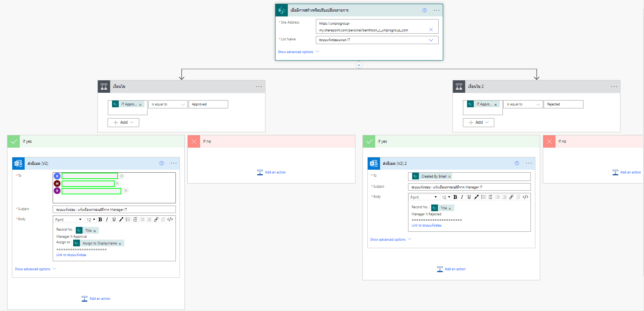
Task: Click Add an action under ส่งอีเมล (V2)
Action: tap(96, 299)
